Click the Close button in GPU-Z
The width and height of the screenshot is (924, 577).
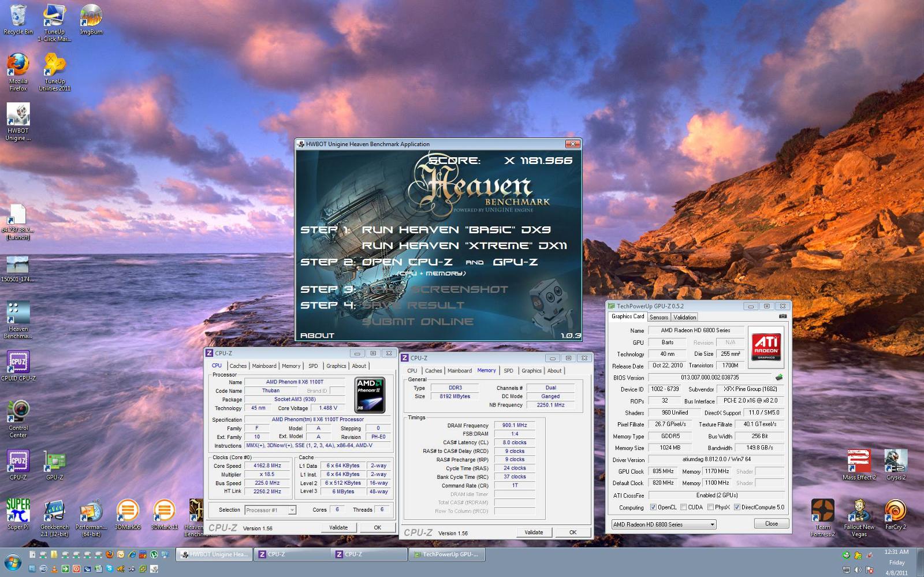772,523
